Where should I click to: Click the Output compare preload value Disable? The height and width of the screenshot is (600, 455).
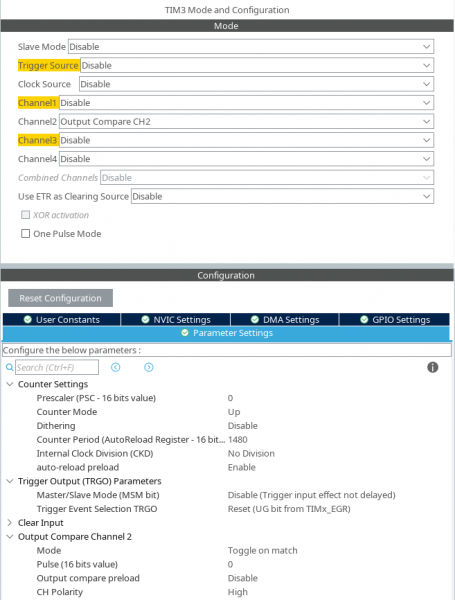tap(243, 578)
